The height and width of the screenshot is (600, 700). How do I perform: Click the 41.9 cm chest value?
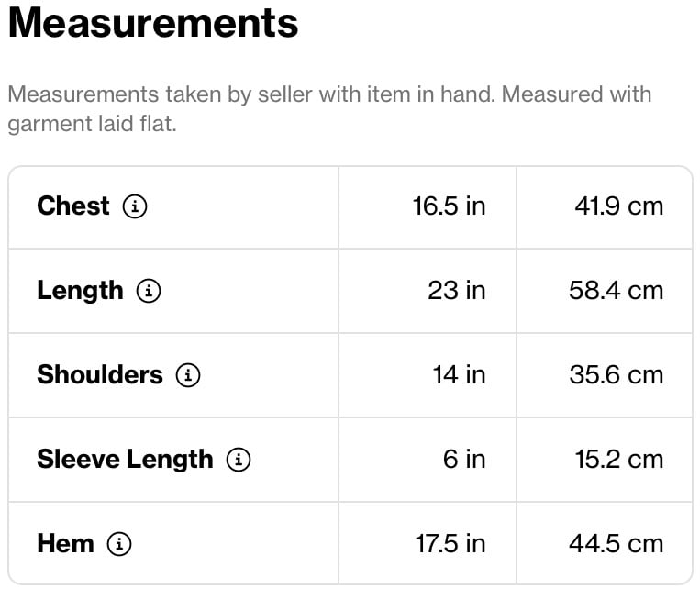pyautogui.click(x=618, y=206)
